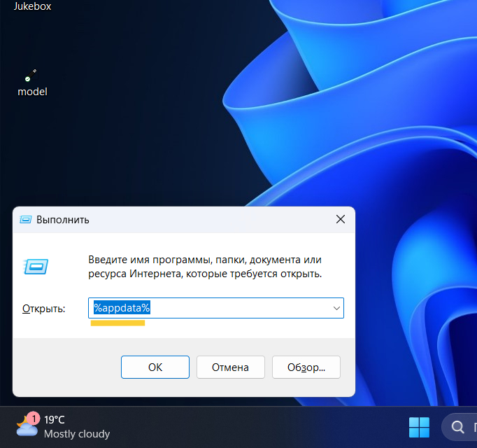Screen dimensions: 477x448
Task: Expand the Открыть combo box dropdown arrow
Action: coord(336,308)
